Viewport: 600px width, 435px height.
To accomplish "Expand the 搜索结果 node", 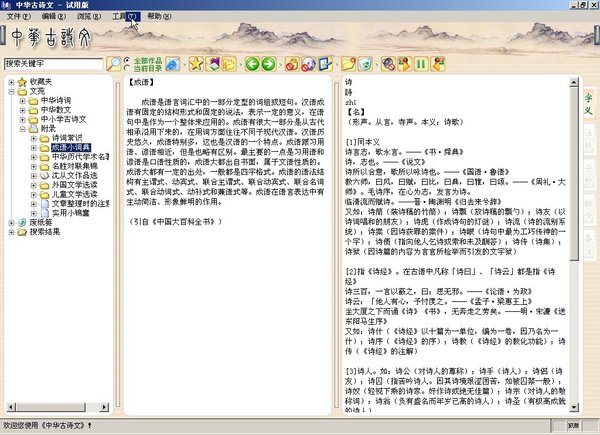I will tap(11, 233).
